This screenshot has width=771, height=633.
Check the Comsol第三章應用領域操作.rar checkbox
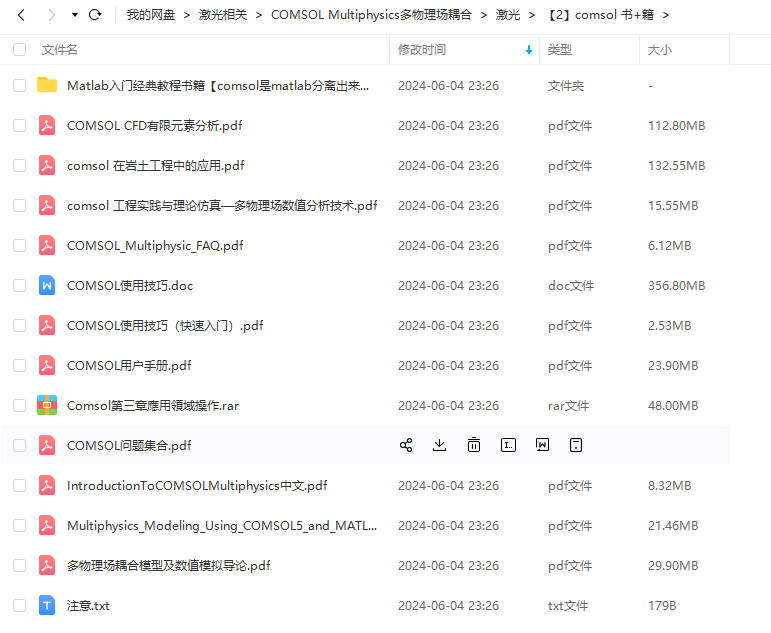tap(20, 405)
